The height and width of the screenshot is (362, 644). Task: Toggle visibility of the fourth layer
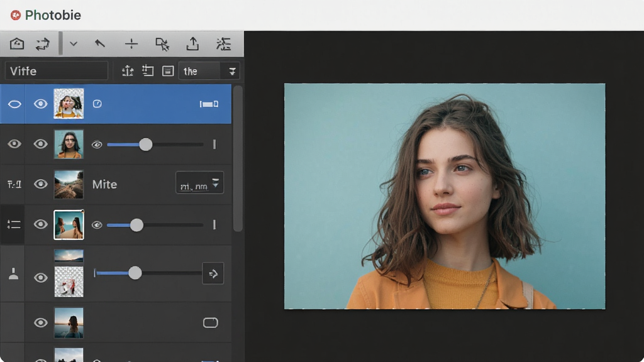pos(40,224)
